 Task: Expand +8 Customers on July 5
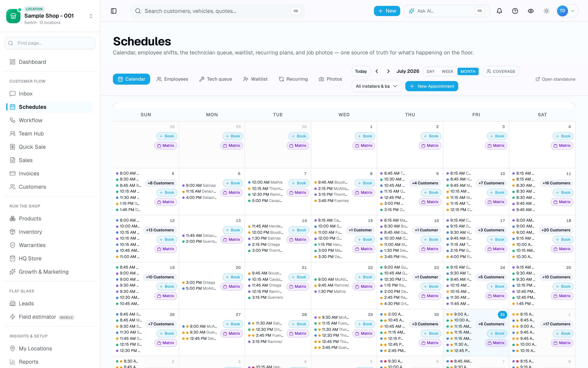click(161, 183)
